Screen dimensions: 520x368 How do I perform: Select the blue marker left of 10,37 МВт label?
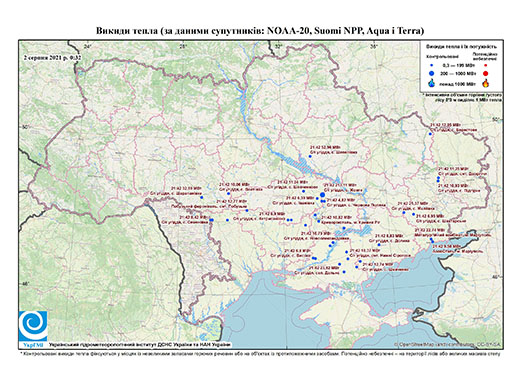[x=347, y=252]
